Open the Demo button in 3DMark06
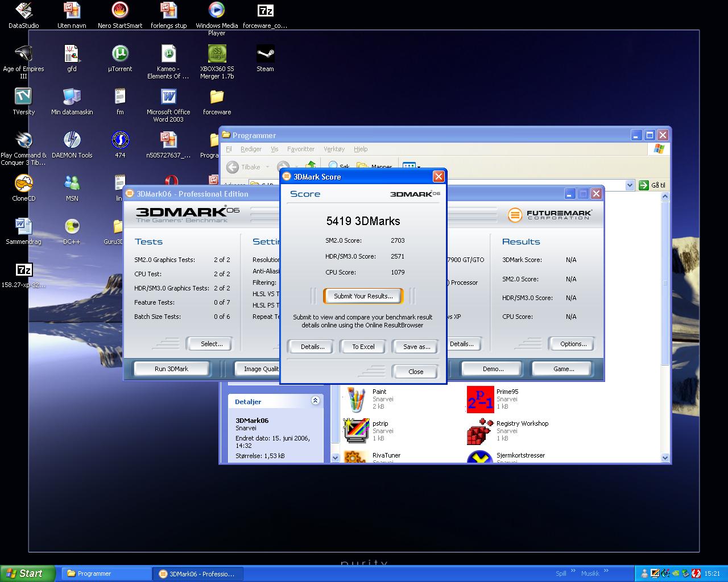 click(x=493, y=369)
